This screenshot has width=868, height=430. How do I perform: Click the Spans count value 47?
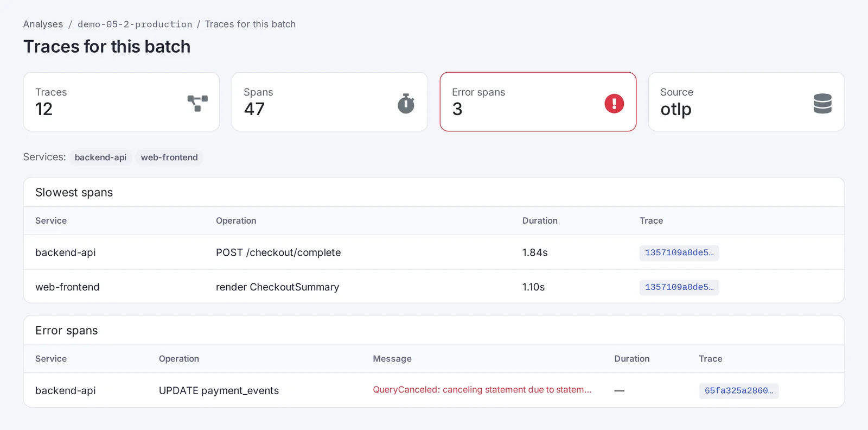tap(254, 109)
